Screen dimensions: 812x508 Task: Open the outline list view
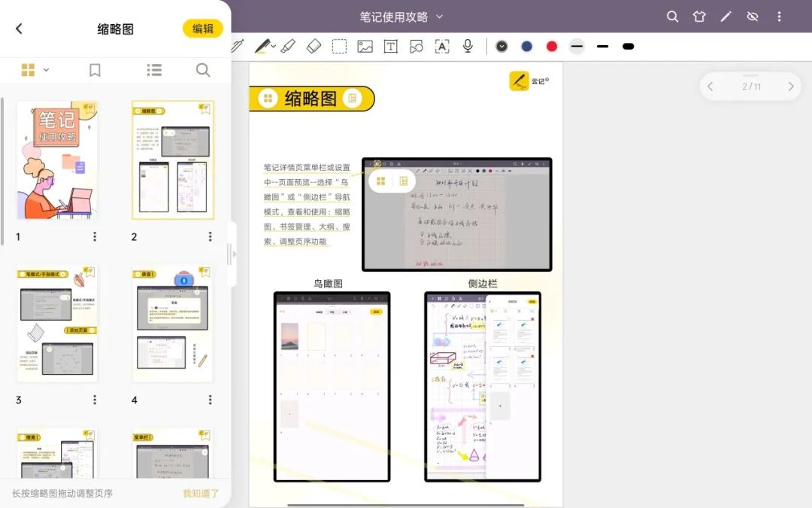[153, 70]
